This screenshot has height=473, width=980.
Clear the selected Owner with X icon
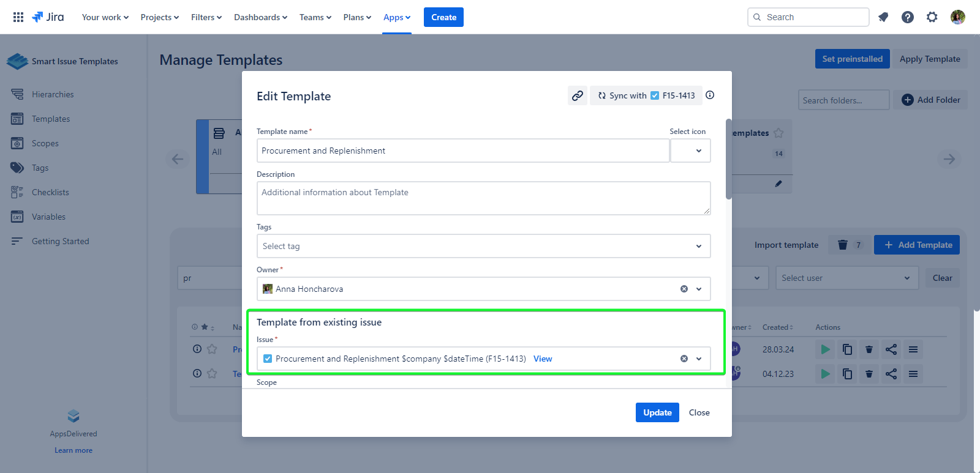tap(684, 289)
